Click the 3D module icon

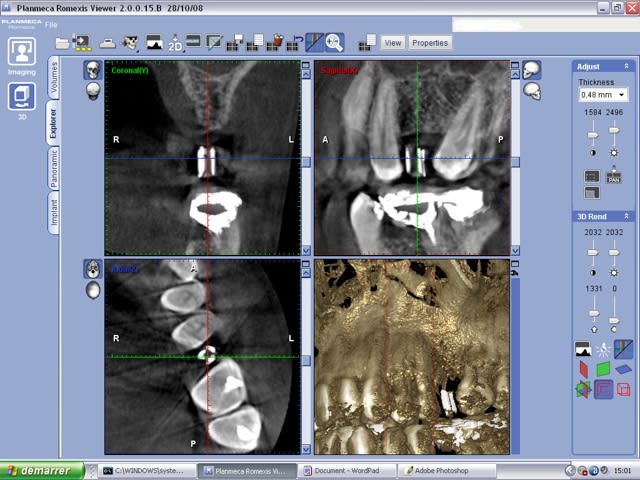[x=22, y=97]
